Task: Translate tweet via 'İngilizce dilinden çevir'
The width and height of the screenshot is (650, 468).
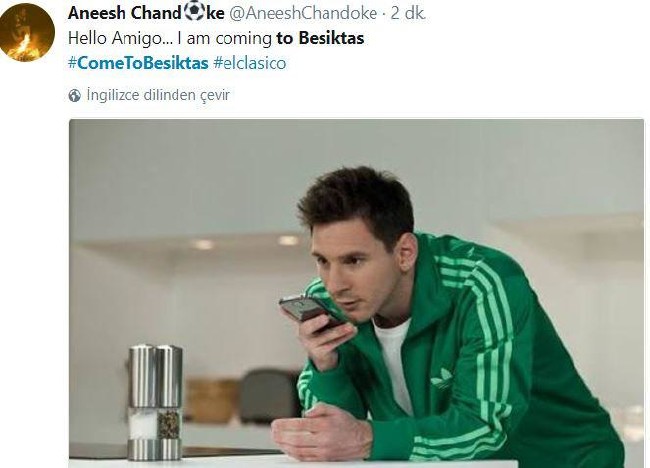Action: pyautogui.click(x=158, y=95)
